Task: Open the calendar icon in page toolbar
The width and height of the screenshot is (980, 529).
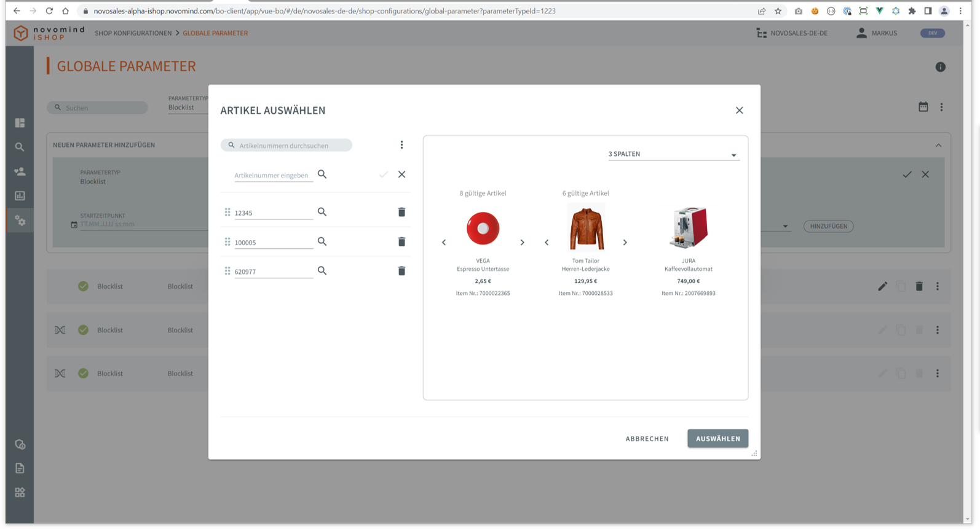Action: (923, 107)
